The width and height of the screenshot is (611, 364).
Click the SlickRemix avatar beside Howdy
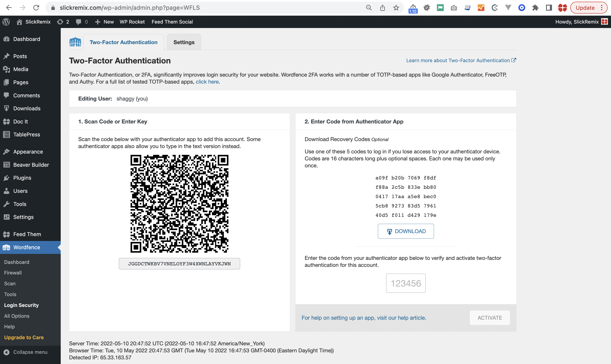click(x=604, y=22)
